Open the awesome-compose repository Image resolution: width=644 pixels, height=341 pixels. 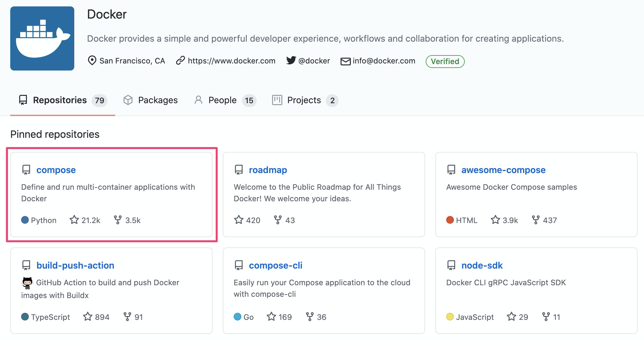point(503,170)
